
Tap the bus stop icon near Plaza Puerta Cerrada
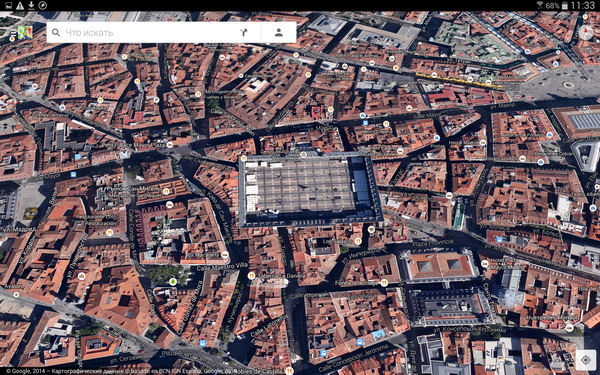(203, 343)
